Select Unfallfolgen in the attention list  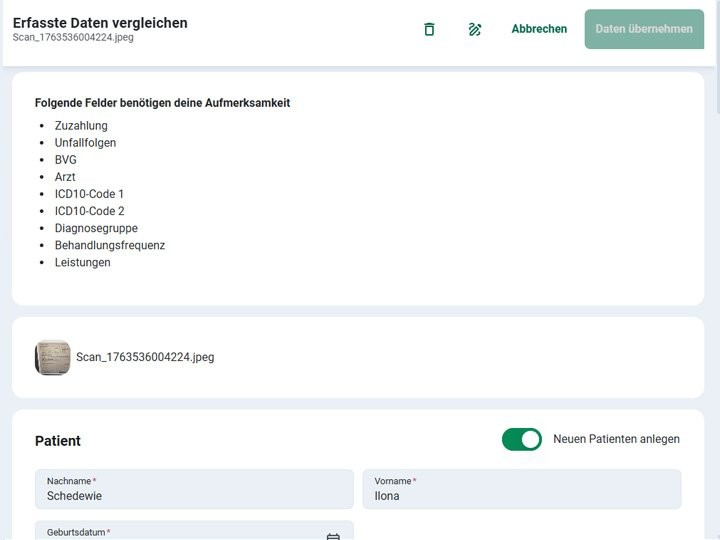coord(85,143)
